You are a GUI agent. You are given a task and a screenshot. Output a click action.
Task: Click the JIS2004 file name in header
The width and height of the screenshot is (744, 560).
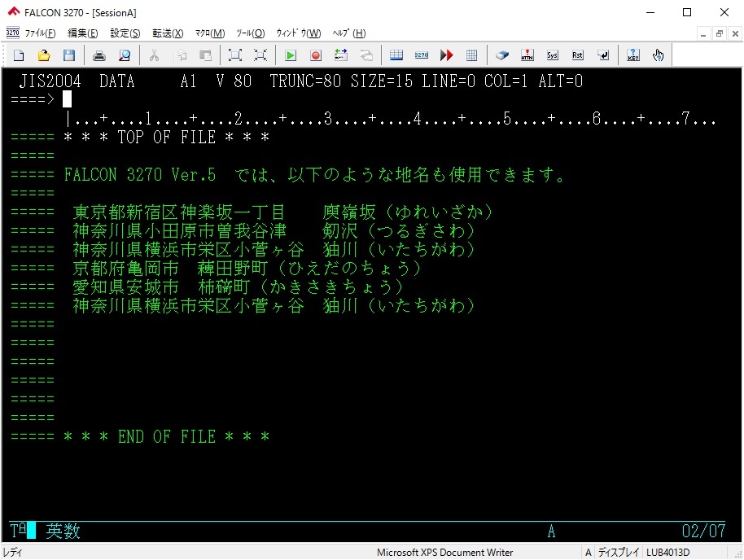(x=50, y=81)
